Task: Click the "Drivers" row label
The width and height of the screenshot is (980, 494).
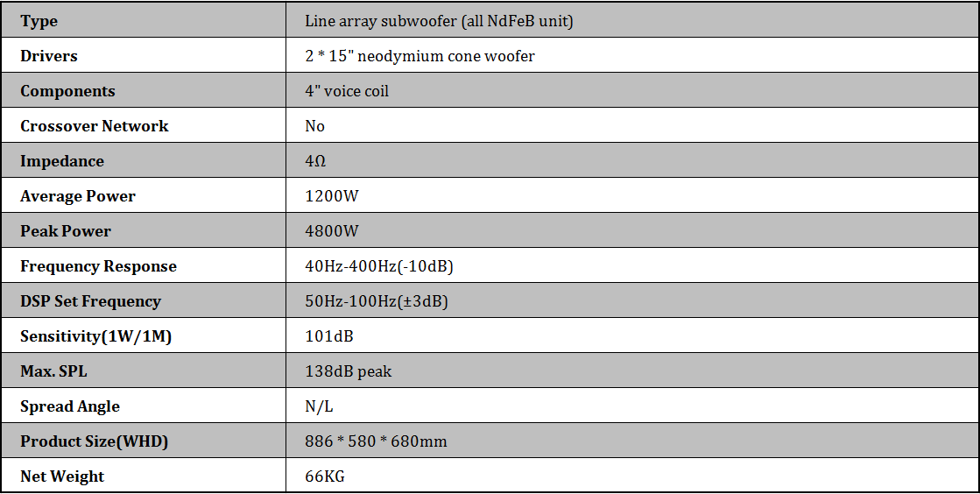Action: 49,56
